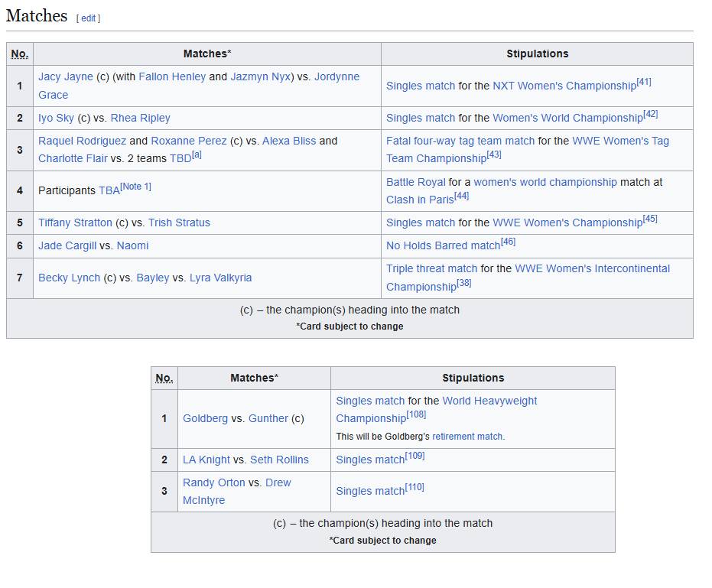This screenshot has width=712, height=588.
Task: Click No. header abbreviation in first table
Action: click(20, 54)
